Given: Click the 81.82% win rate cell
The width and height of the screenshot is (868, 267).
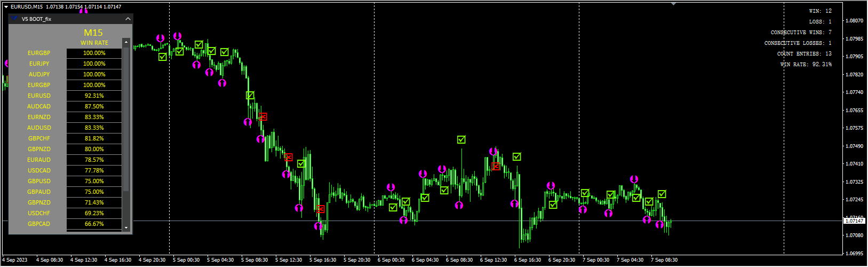Looking at the screenshot, I should point(94,138).
